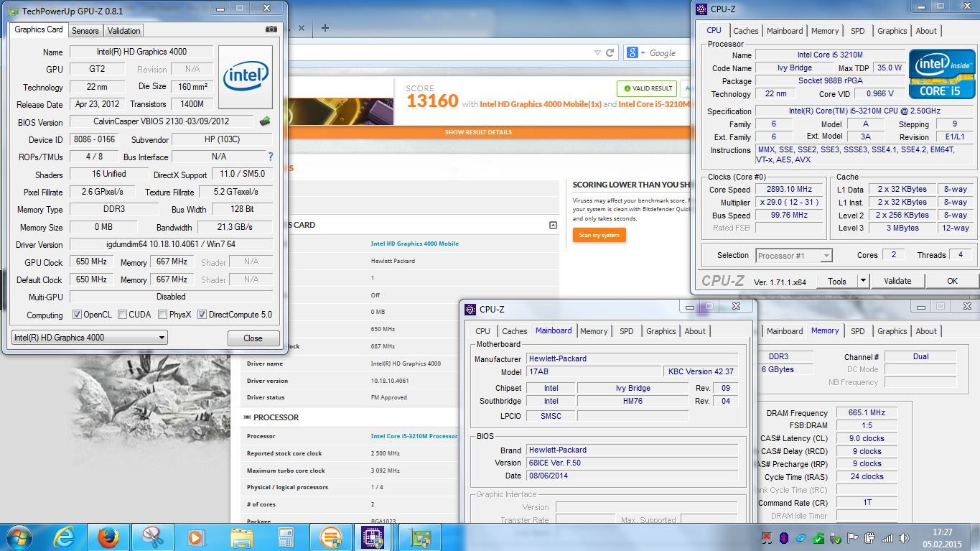Open Intel HD Graphics 4000 Mobile link
This screenshot has height=551, width=980.
414,244
